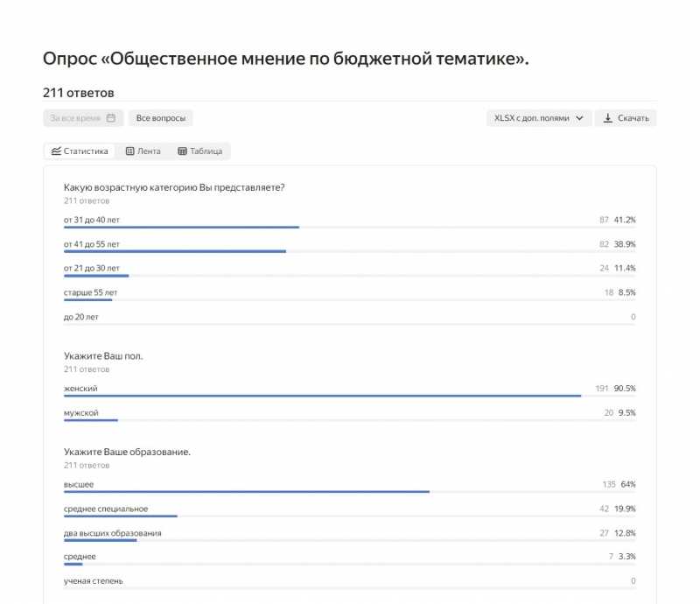Click the «от 31 до 40 лет» result bar

point(182,228)
